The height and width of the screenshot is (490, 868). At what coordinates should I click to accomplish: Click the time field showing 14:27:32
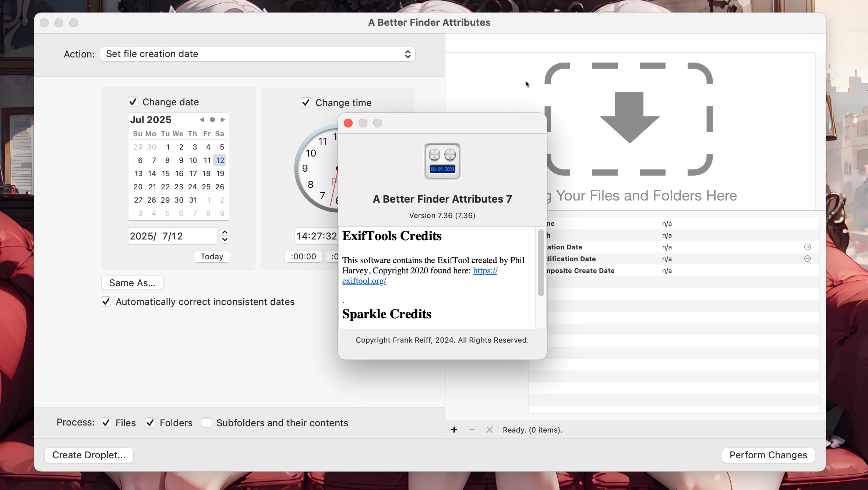tap(317, 236)
